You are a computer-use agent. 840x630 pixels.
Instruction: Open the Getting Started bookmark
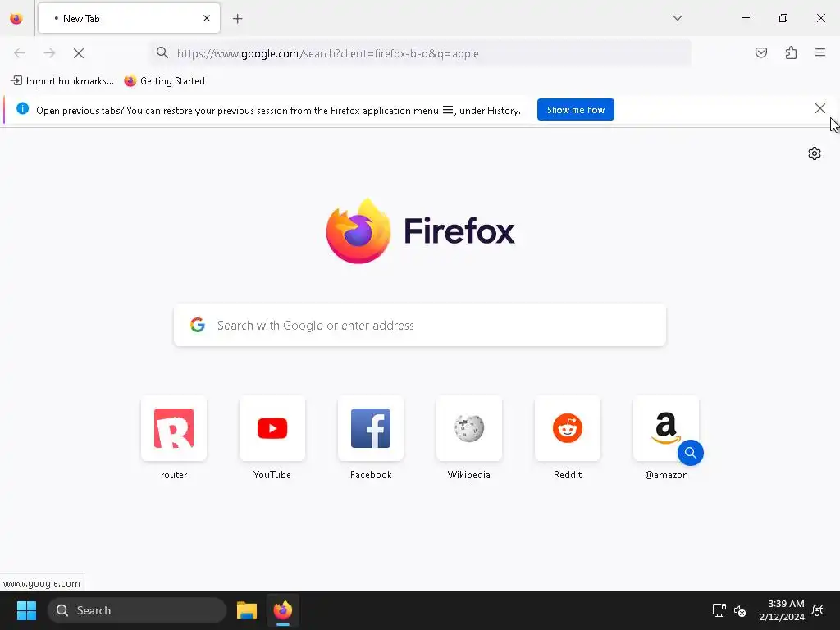[164, 81]
